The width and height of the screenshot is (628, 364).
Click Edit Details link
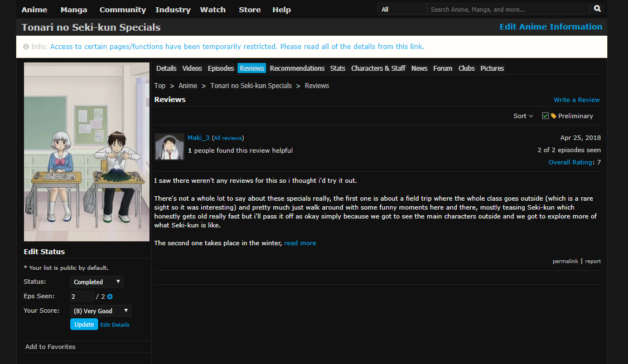click(115, 325)
